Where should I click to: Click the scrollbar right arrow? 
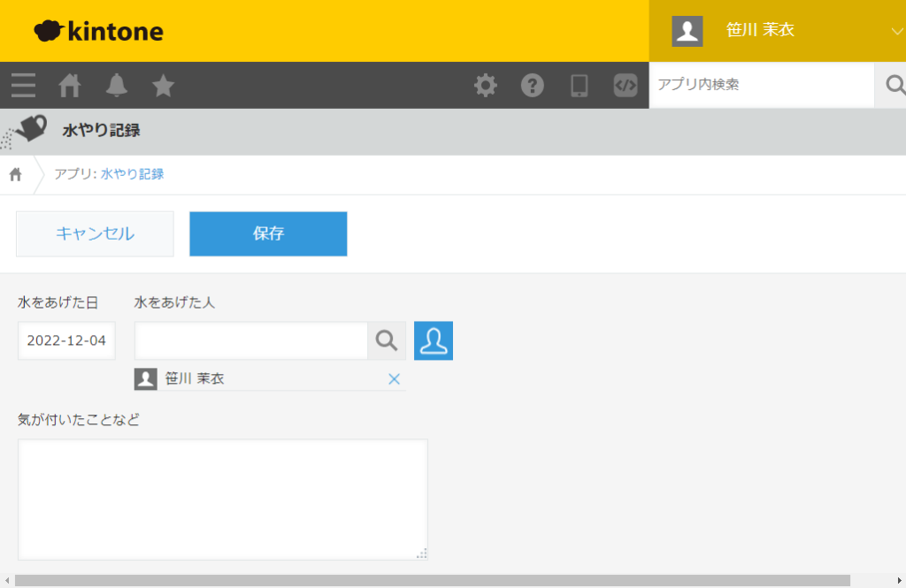click(899, 581)
